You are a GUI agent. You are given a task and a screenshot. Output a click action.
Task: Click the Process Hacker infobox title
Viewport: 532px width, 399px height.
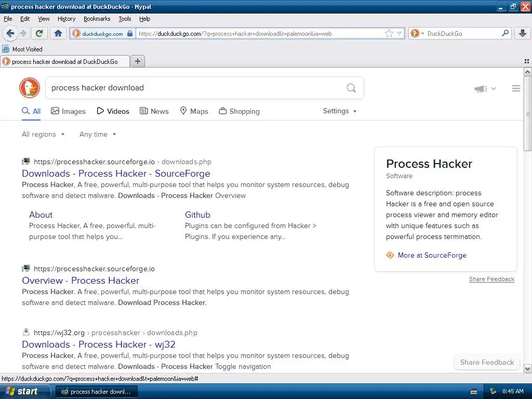429,164
